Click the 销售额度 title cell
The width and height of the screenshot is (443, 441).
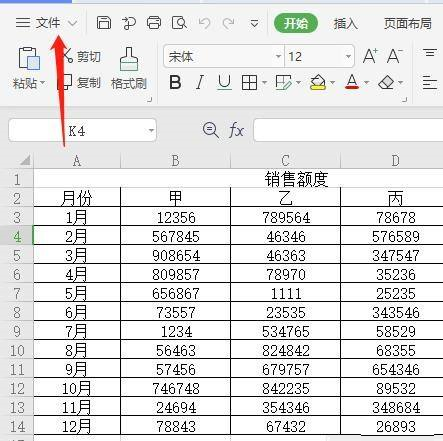click(x=296, y=179)
